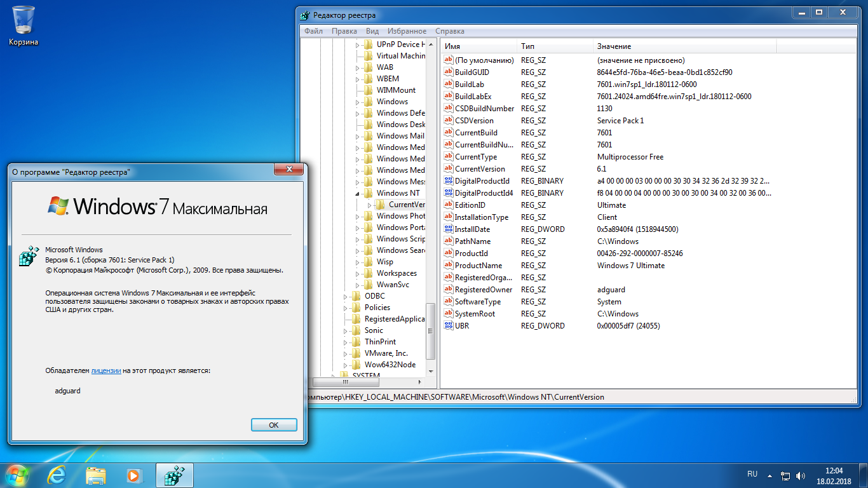Click Internet Explorer icon in taskbar
Viewport: 868px width, 488px height.
pyautogui.click(x=57, y=475)
